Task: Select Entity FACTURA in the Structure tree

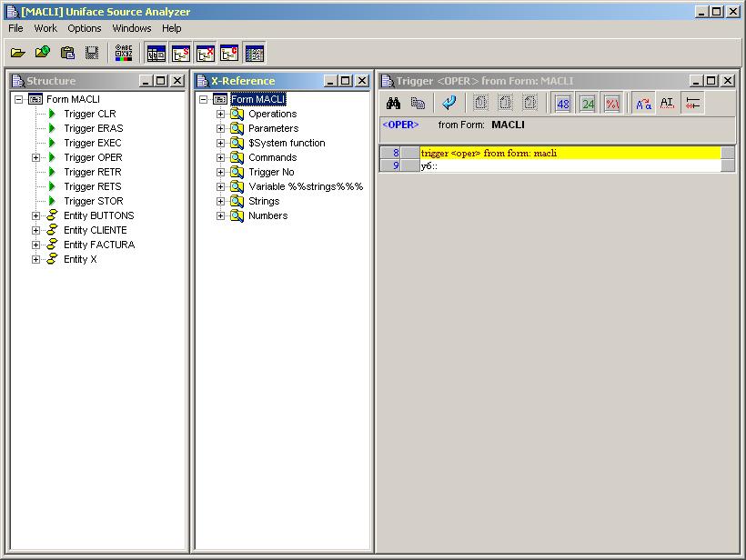Action: 99,245
